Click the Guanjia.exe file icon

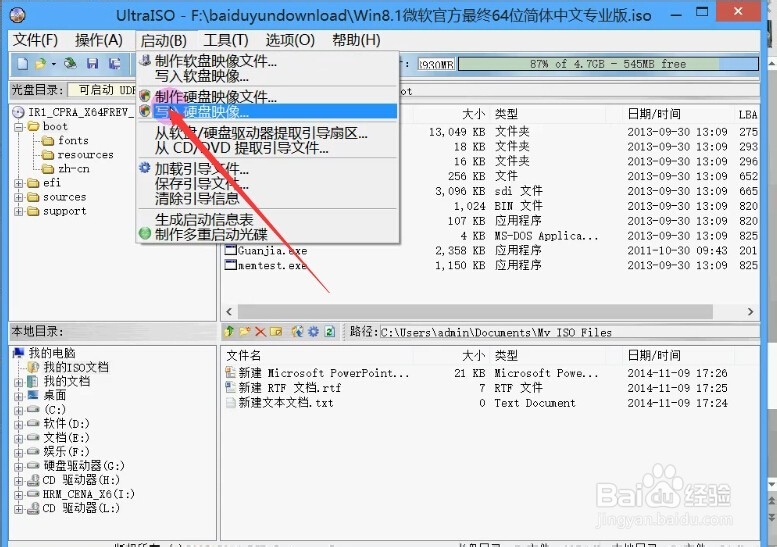coord(230,251)
